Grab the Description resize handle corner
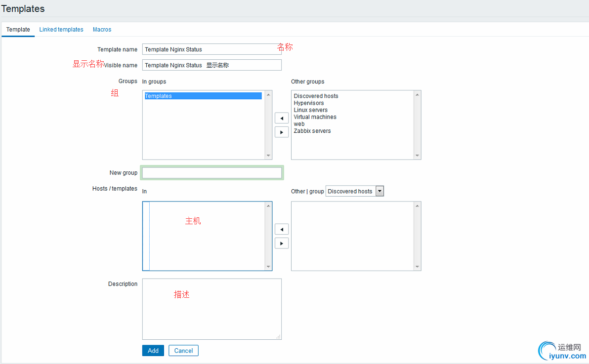 click(x=278, y=337)
